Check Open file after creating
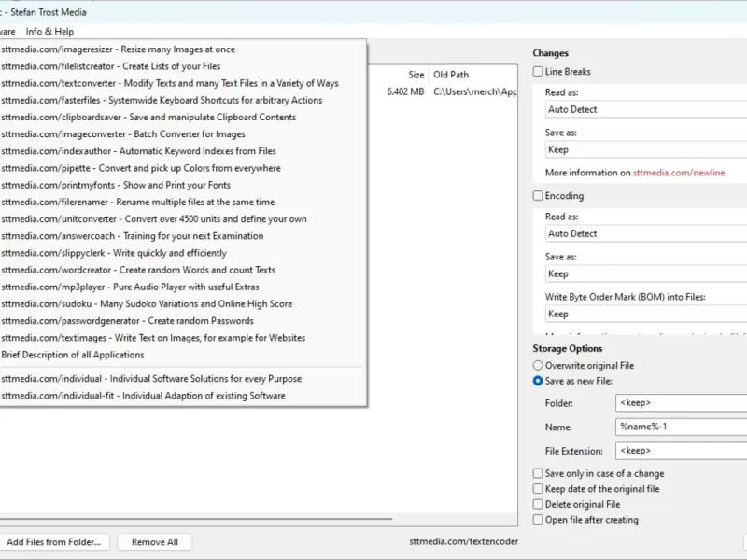747x560 pixels. [x=538, y=520]
